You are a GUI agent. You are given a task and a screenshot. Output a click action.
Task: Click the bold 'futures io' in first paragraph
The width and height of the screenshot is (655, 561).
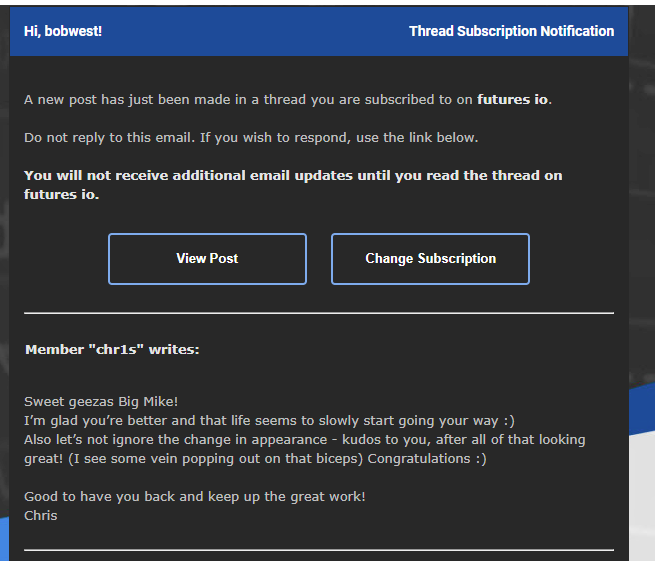(x=513, y=99)
